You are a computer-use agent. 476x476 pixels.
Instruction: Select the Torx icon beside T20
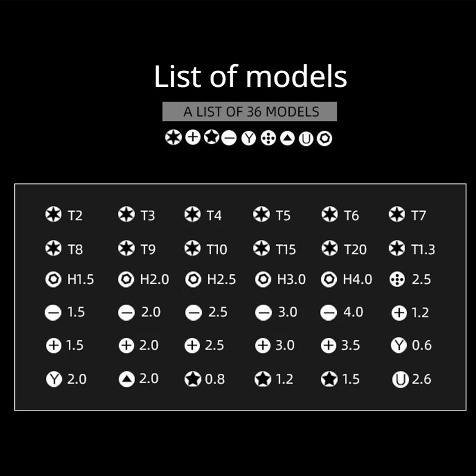[330, 248]
